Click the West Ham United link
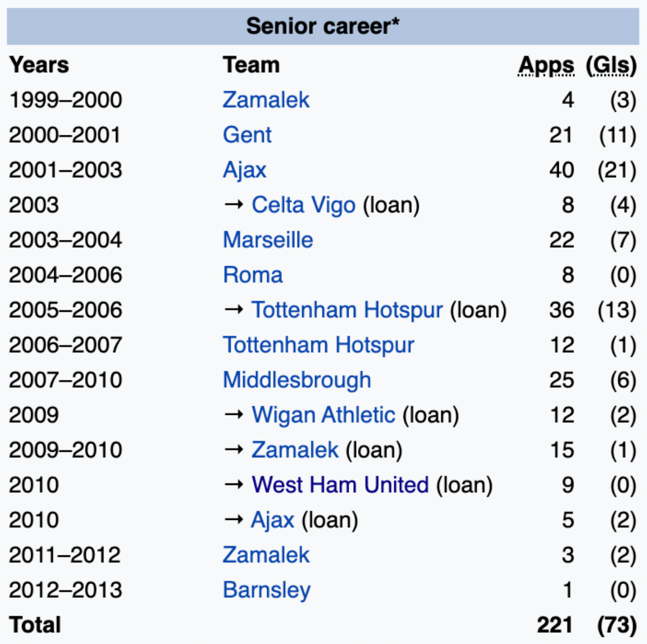Viewport: 647px width, 644px height. coord(340,485)
